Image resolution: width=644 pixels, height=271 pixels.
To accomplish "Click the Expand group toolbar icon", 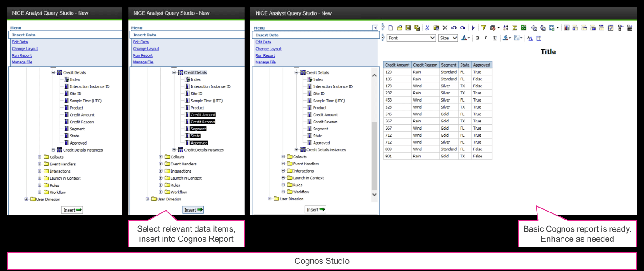I will (x=629, y=27).
